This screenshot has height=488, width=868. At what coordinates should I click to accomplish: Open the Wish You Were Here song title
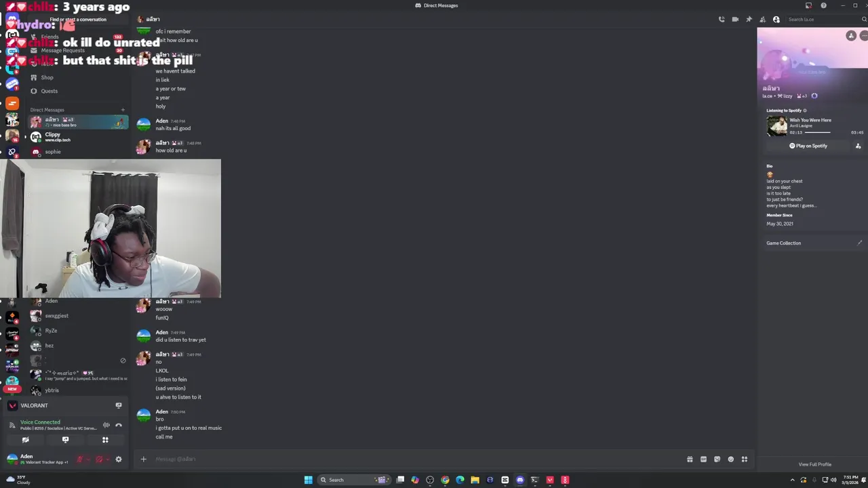click(810, 120)
